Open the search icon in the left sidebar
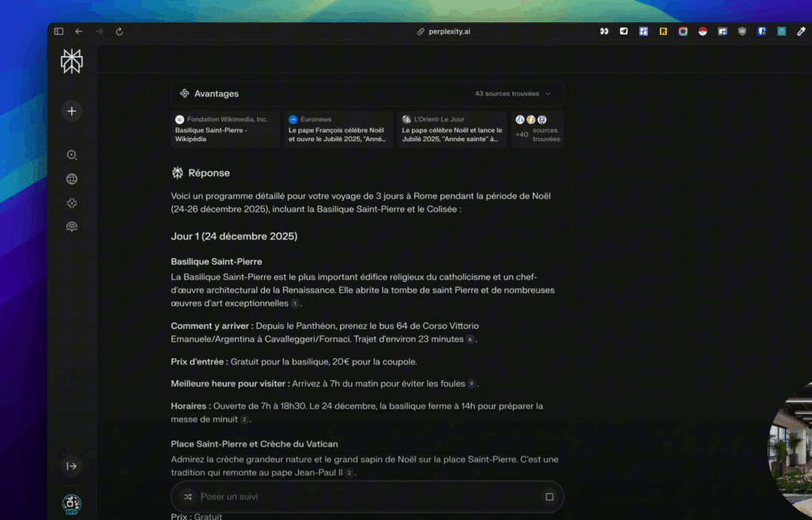 tap(71, 155)
